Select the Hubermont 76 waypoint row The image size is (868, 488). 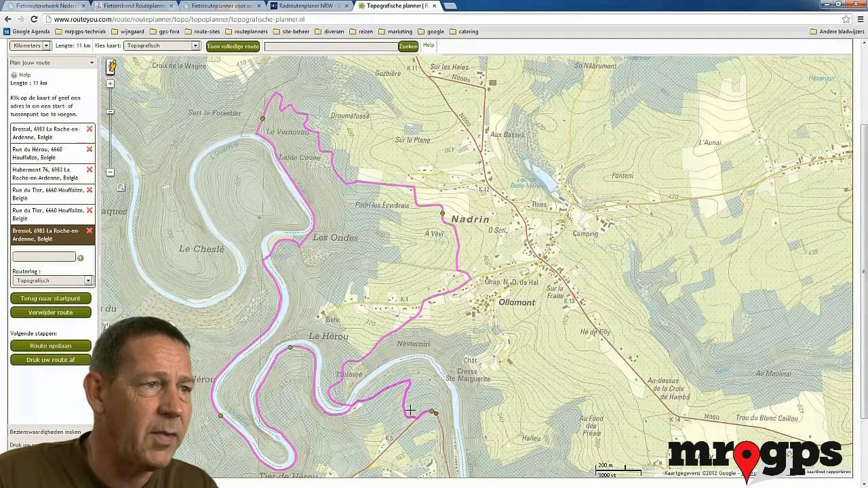point(52,174)
